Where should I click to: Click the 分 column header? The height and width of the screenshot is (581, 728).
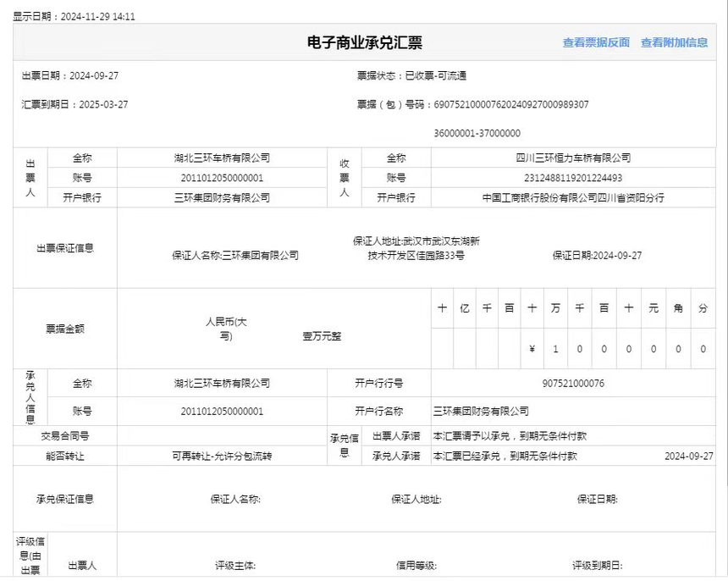703,308
